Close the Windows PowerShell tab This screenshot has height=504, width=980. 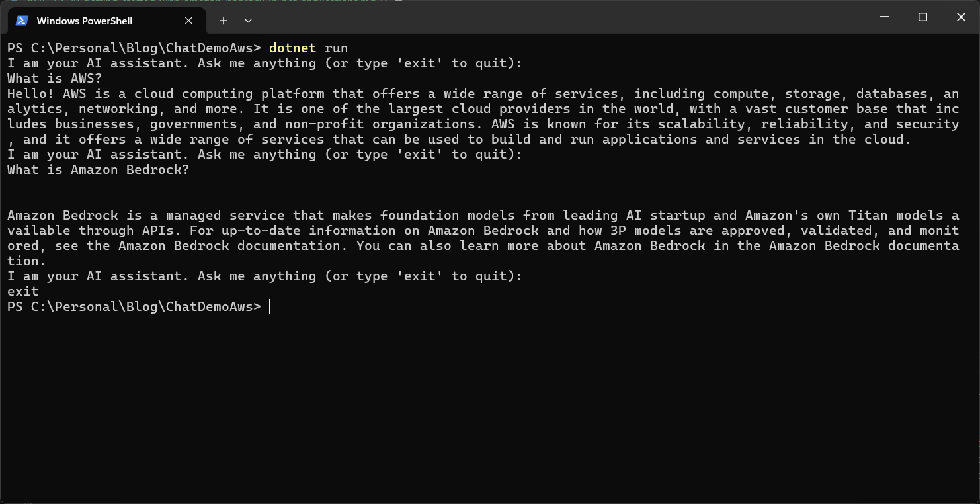(x=188, y=21)
